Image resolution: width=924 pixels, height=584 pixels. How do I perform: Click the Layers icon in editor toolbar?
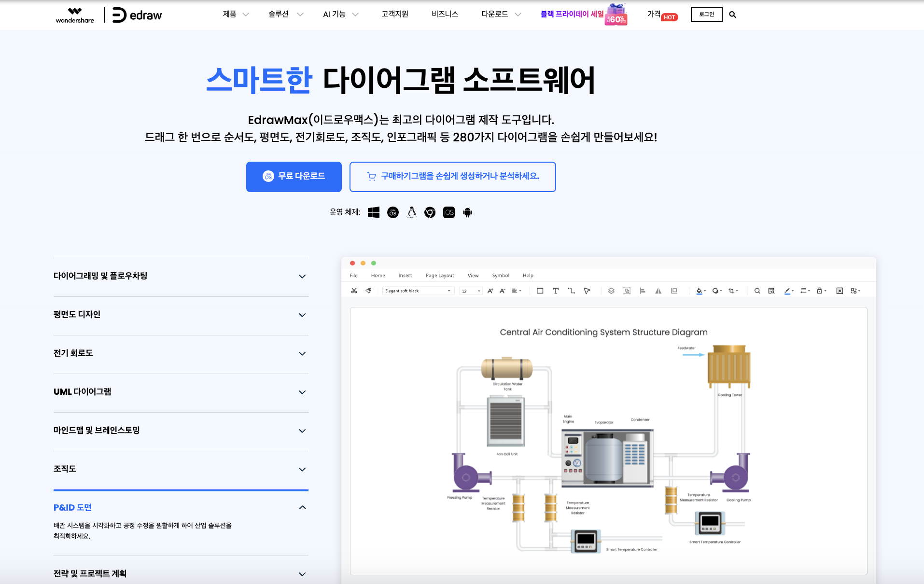point(611,291)
